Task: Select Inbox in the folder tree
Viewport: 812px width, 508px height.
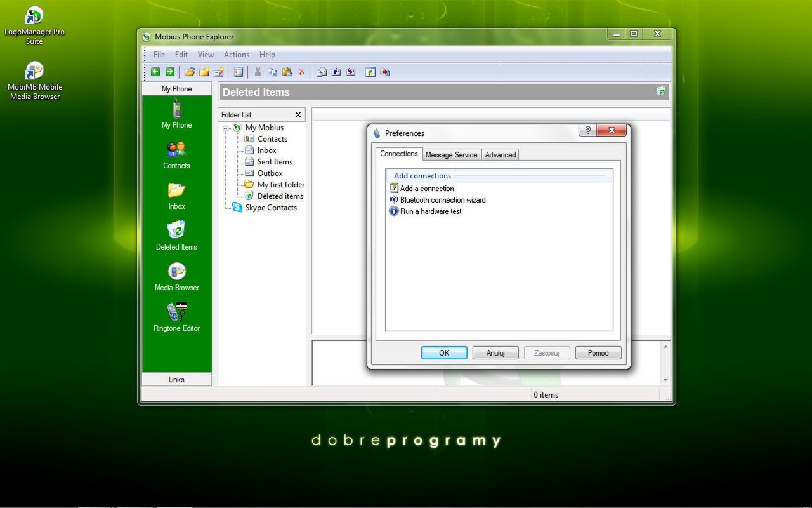Action: [261, 150]
